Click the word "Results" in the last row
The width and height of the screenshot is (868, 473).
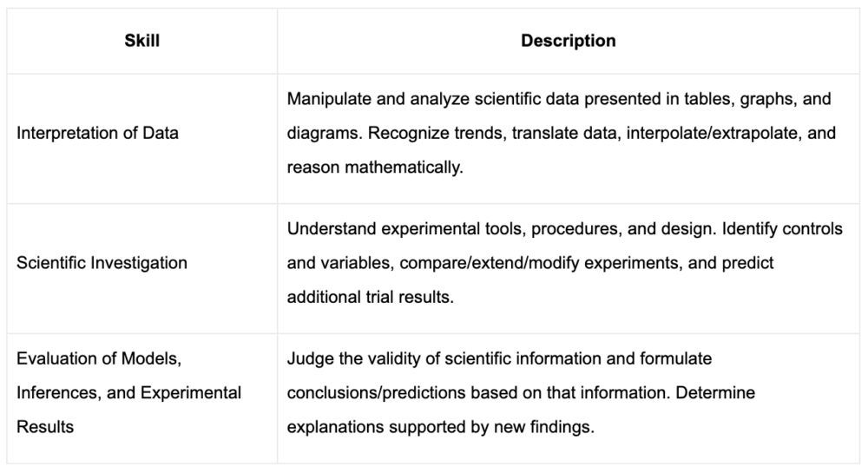click(45, 427)
